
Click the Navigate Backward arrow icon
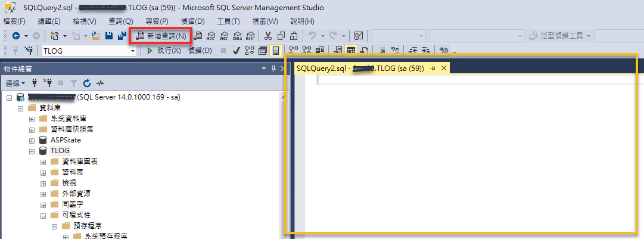(16, 36)
